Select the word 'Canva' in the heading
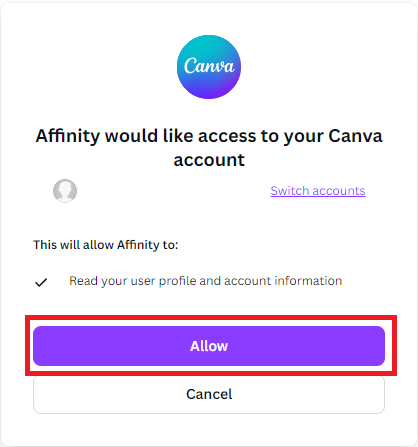The image size is (418, 447). click(355, 136)
